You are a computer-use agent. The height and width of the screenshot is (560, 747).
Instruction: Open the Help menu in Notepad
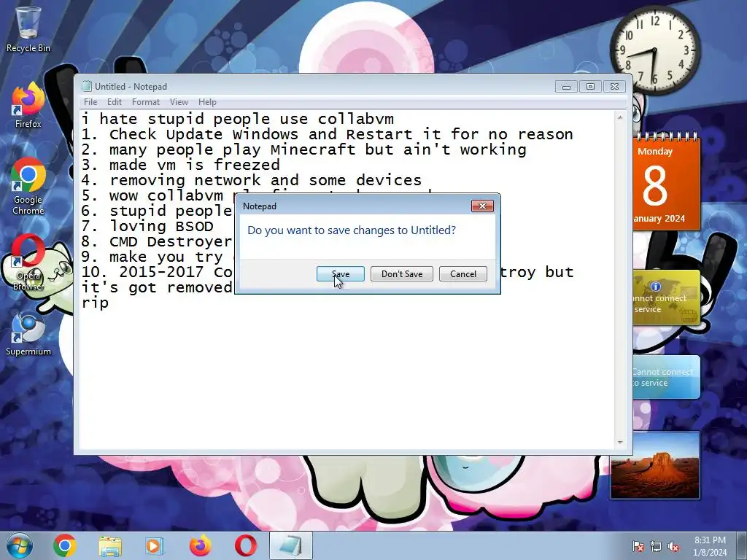coord(207,102)
